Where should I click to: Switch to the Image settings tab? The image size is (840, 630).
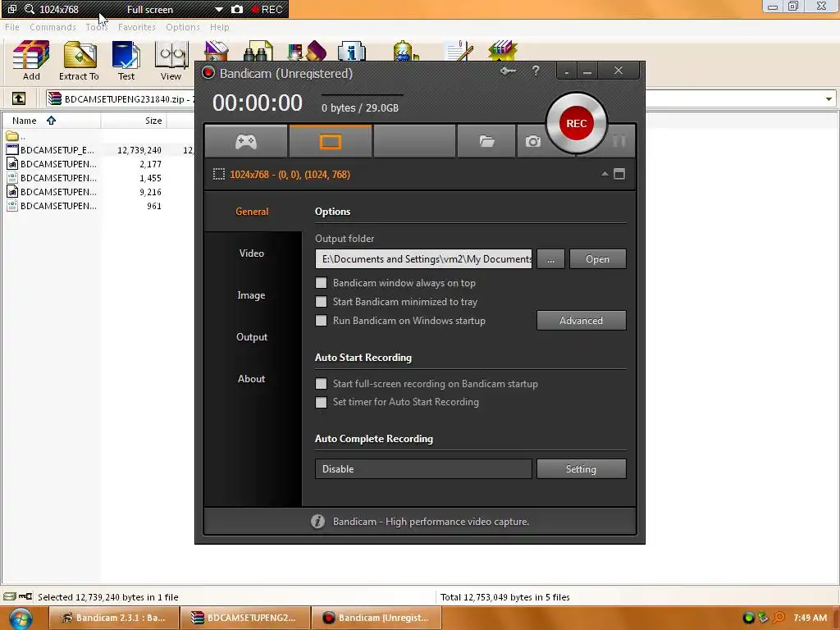(252, 294)
